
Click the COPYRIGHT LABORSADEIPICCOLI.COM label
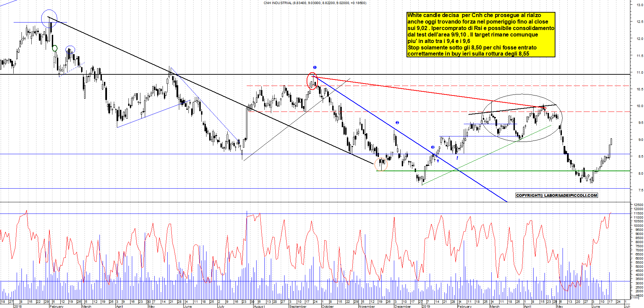(x=557, y=195)
